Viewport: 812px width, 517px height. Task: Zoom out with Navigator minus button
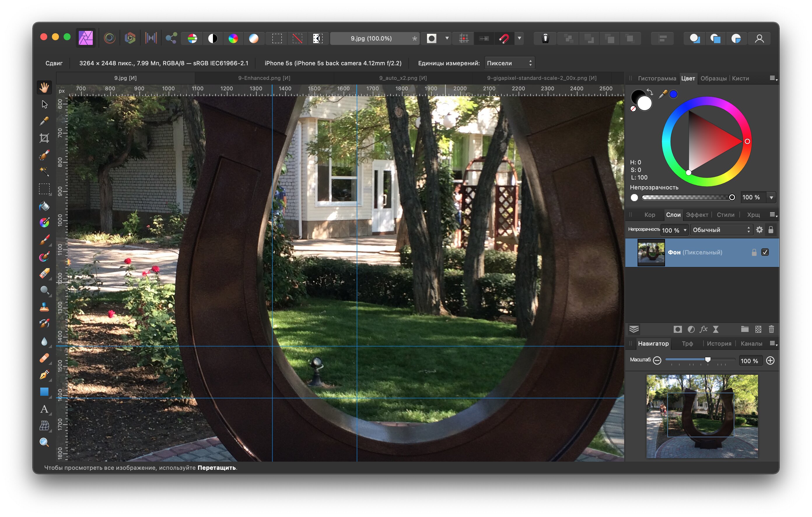[657, 361]
